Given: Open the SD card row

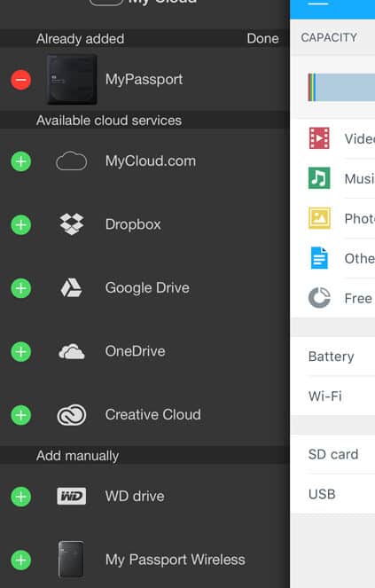Looking at the screenshot, I should tap(332, 454).
